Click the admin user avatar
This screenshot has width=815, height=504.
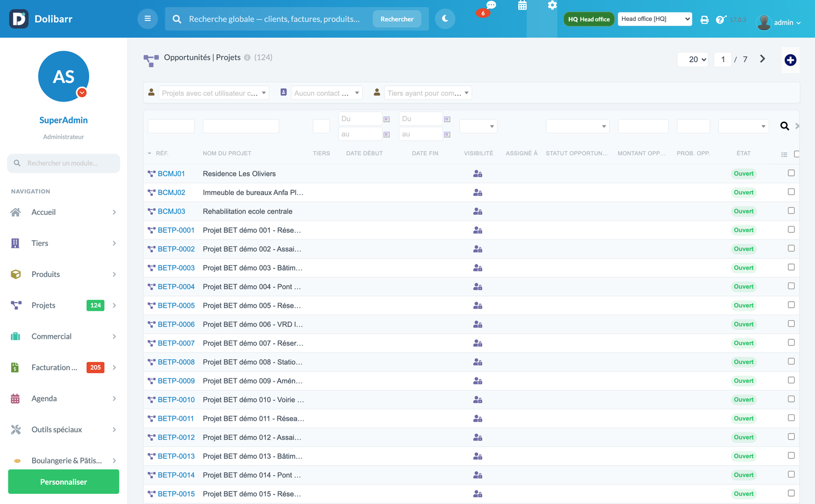coord(764,23)
